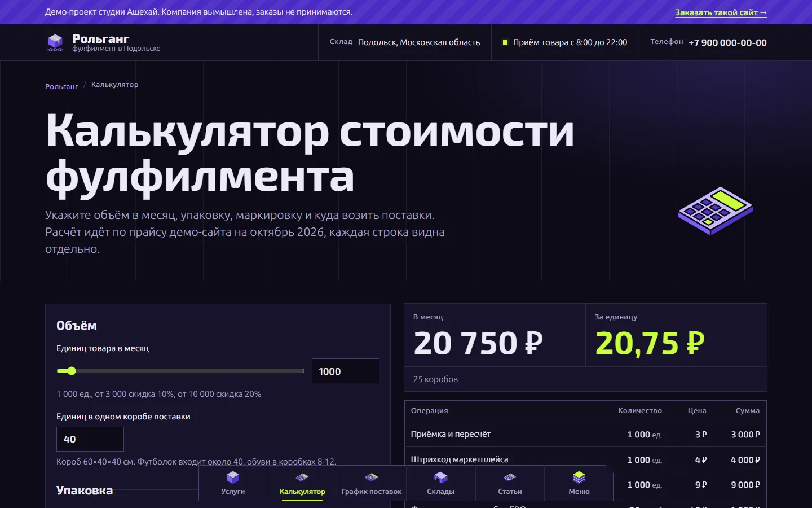
Task: Follow the 'Заказать такой сайт' link
Action: [721, 12]
